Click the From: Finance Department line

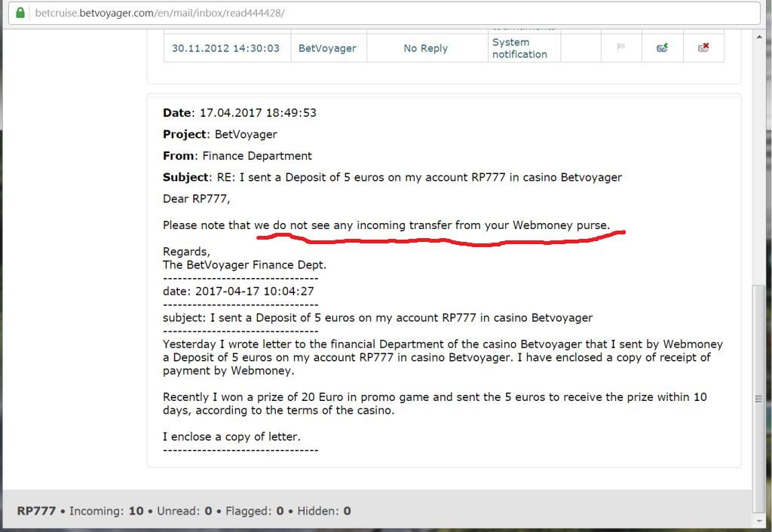tap(237, 156)
